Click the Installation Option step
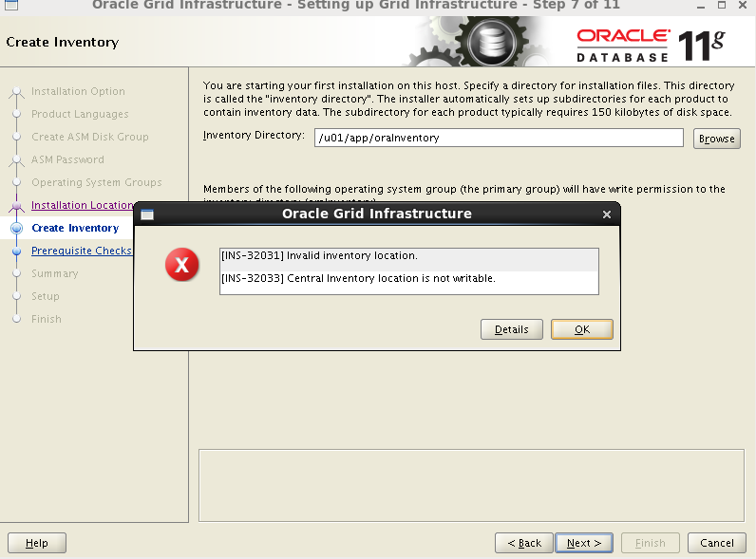This screenshot has height=559, width=756. click(78, 91)
